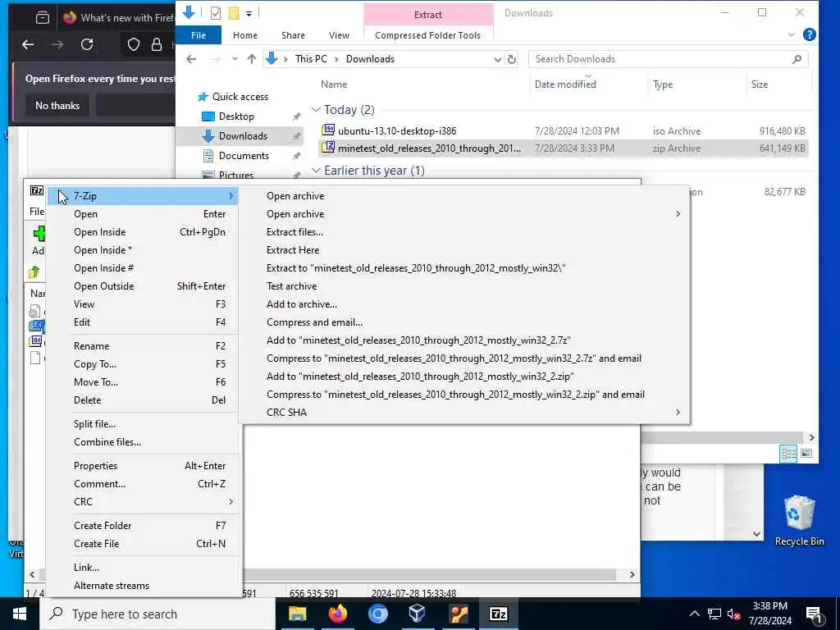Expand the Explorer ribbon chevron
This screenshot has width=840, height=630.
point(792,34)
